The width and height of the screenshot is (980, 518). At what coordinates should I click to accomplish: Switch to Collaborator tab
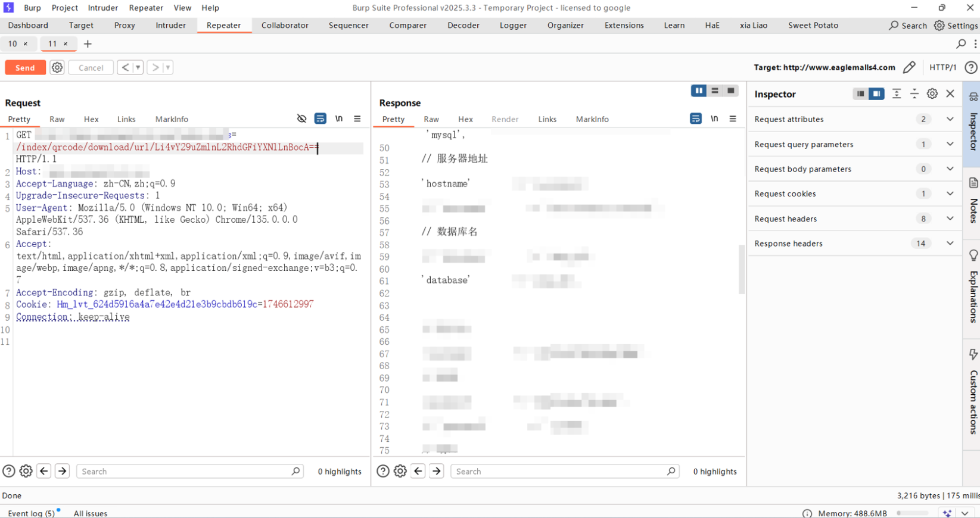pos(285,26)
